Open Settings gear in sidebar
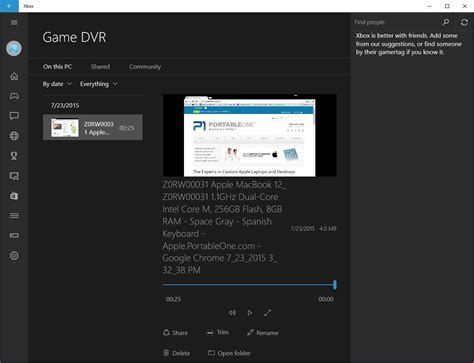Image resolution: width=474 pixels, height=363 pixels. [x=14, y=255]
